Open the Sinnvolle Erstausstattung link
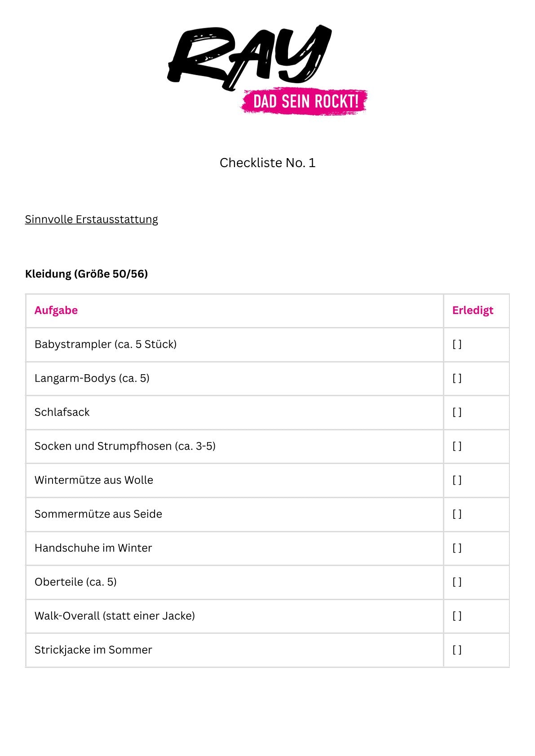 pos(92,219)
